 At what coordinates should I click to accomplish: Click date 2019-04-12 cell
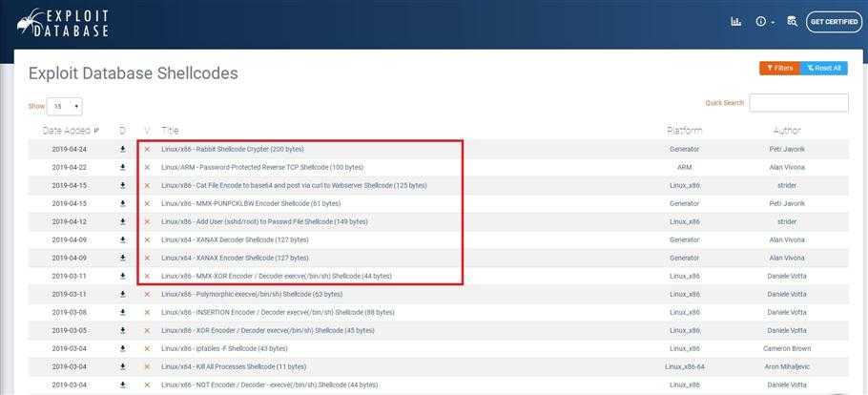[x=70, y=221]
